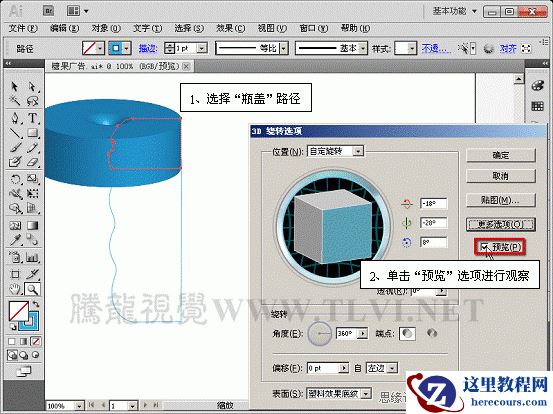Open the 基本功能 workspace switcher
Screen dimensions: 553x414
455,11
